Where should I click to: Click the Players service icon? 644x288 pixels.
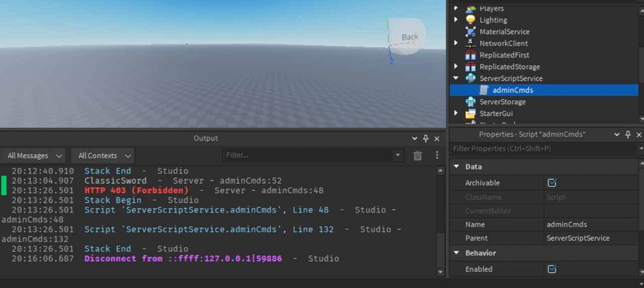tap(470, 9)
